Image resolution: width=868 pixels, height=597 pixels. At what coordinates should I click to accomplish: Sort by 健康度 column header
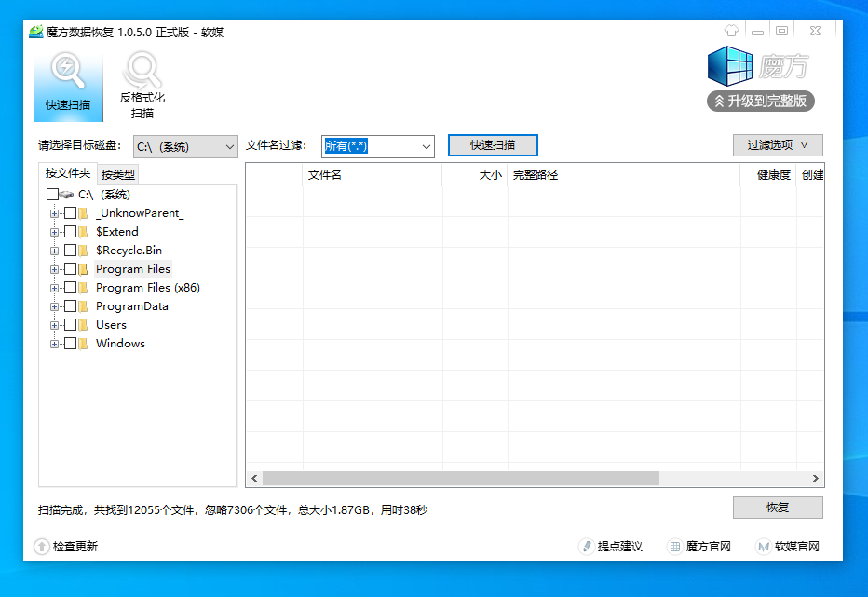click(x=768, y=175)
